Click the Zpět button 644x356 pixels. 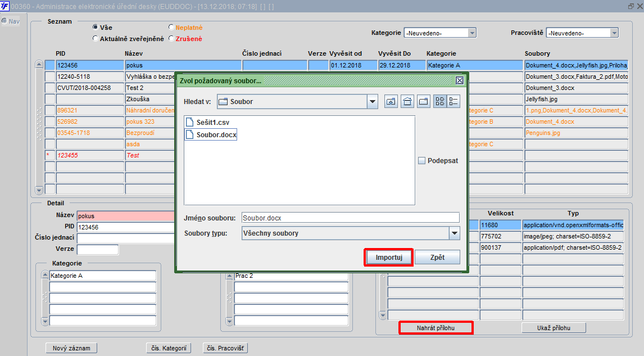pos(437,258)
